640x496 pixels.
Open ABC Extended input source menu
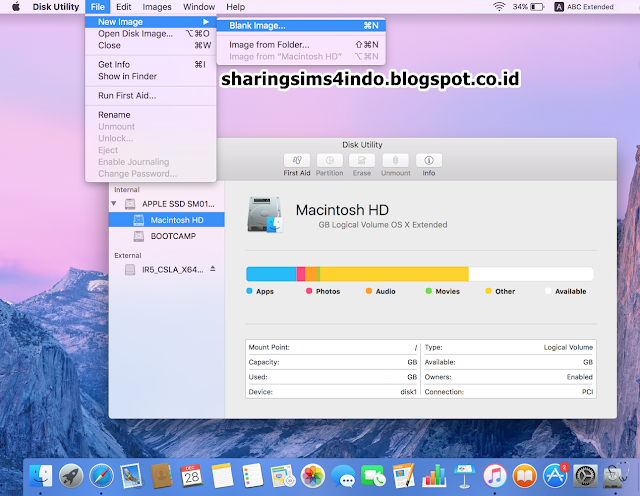coord(584,7)
